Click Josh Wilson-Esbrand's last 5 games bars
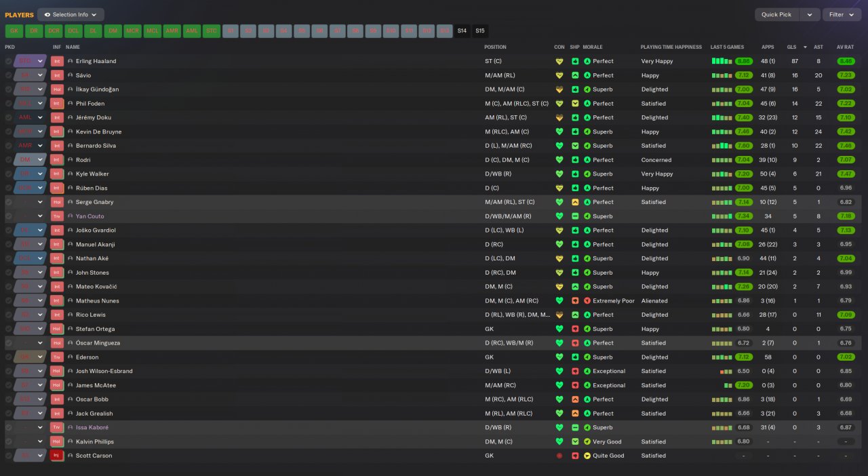This screenshot has height=476, width=868. coord(726,372)
